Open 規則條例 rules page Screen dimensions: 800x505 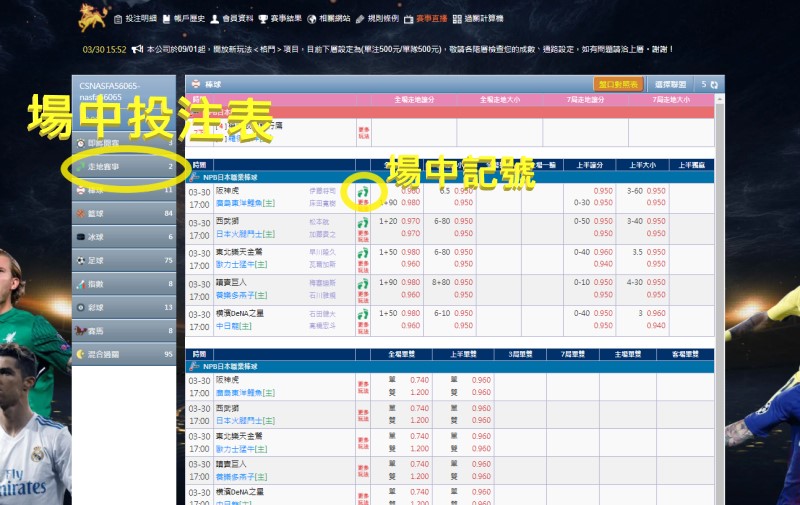point(383,18)
